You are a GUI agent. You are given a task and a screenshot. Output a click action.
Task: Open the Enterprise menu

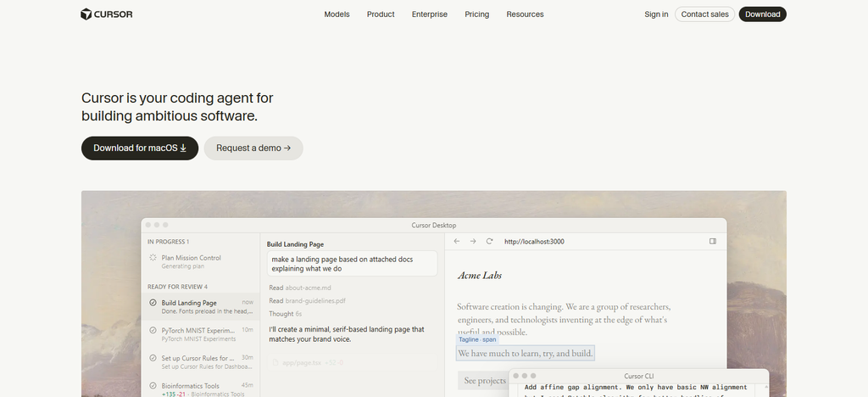430,14
